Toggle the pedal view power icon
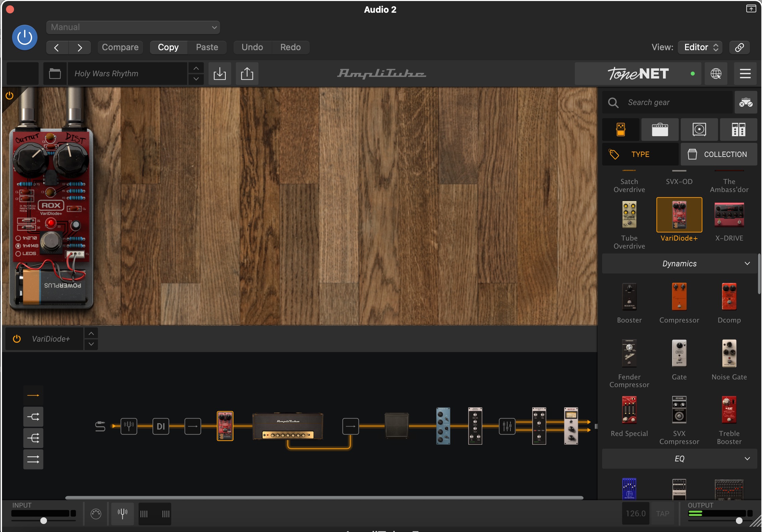Viewport: 762px width, 532px height. [9, 96]
